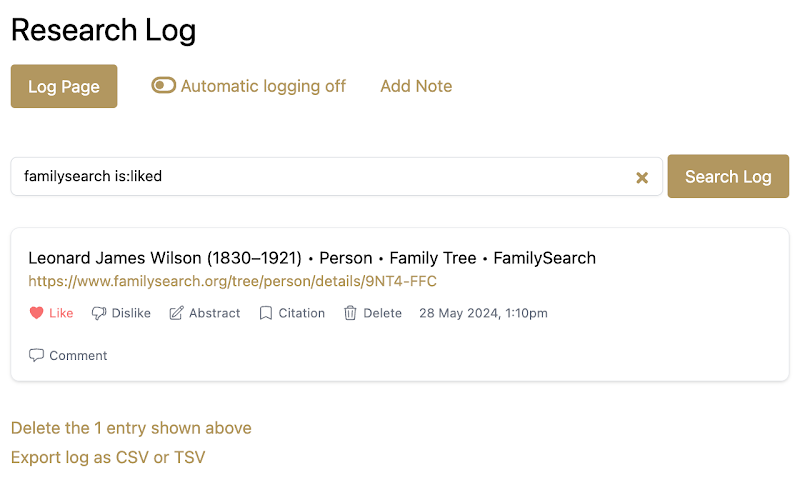The height and width of the screenshot is (500, 800).
Task: Click the '28 May 2024, 1:10pm' timestamp
Action: point(483,313)
